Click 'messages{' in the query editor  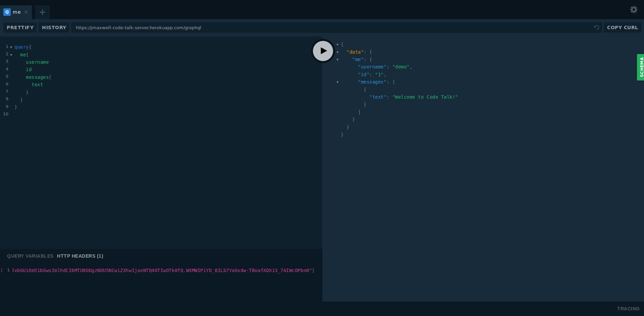coord(39,77)
